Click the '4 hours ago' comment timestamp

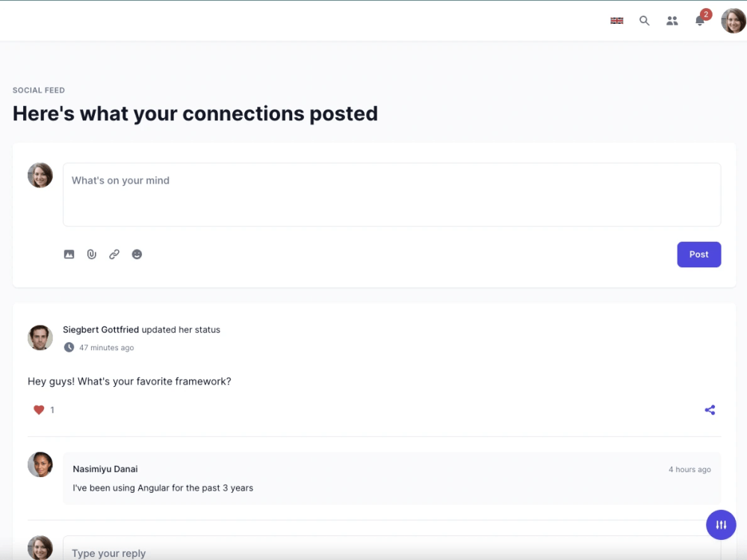(x=689, y=470)
